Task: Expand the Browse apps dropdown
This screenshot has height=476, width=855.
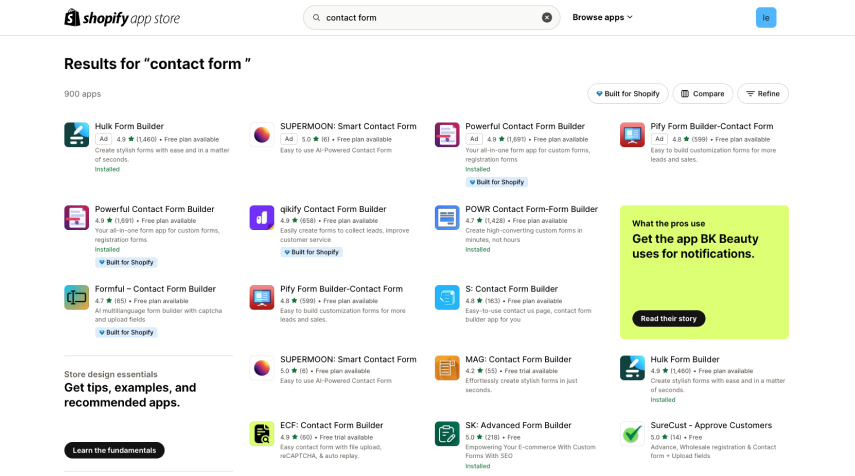Action: [603, 17]
